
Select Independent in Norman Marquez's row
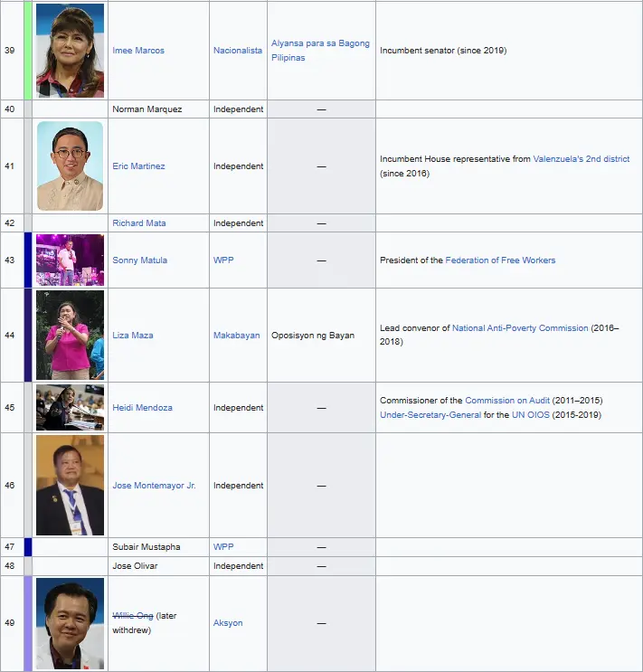click(x=239, y=109)
